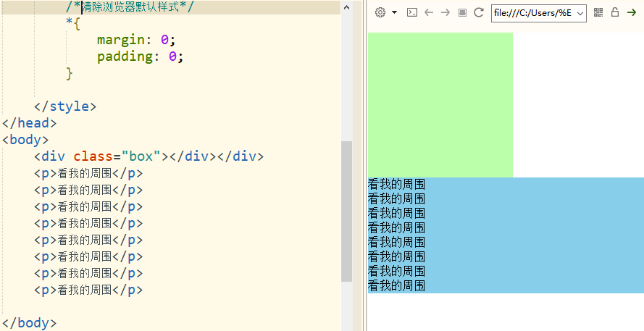Show the QR code for the page
This screenshot has width=644, height=331.
point(598,12)
